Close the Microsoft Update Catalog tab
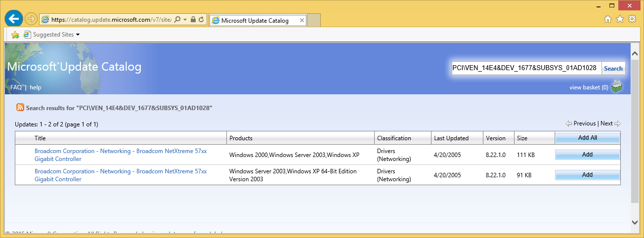644x238 pixels. click(x=302, y=21)
